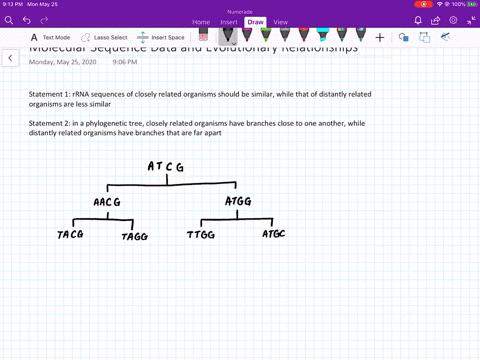Open the search magnifier icon
This screenshot has height=360, width=480.
[x=9, y=20]
